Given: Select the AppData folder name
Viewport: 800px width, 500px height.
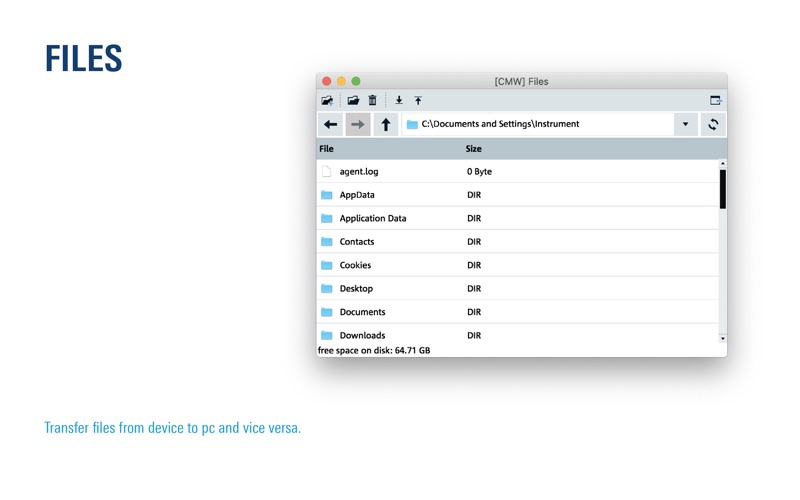Looking at the screenshot, I should click(x=357, y=195).
